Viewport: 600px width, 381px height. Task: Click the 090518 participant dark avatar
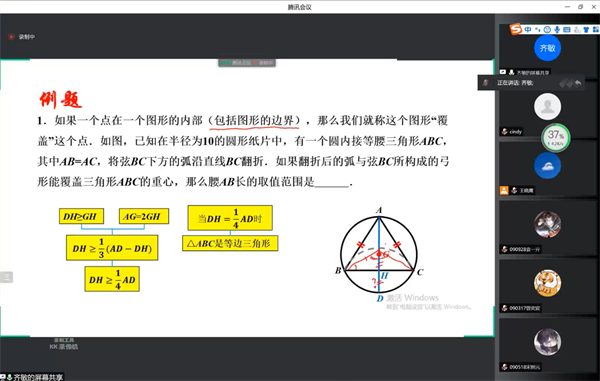(547, 342)
